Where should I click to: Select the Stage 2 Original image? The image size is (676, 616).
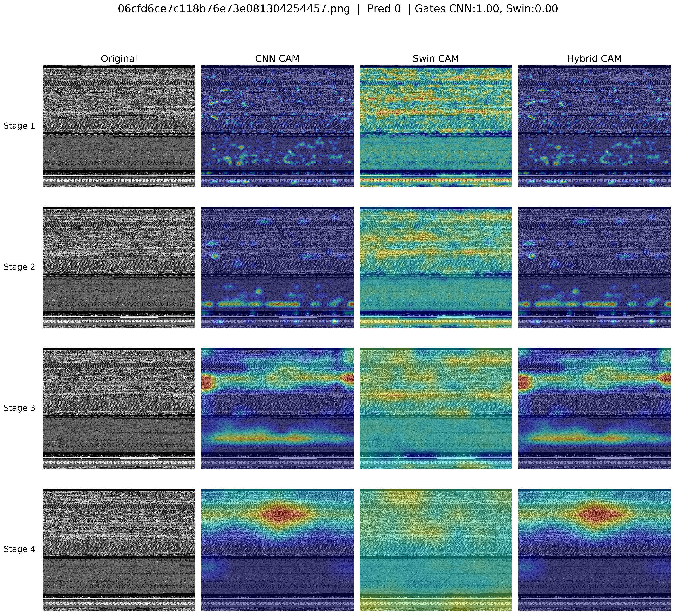[119, 267]
